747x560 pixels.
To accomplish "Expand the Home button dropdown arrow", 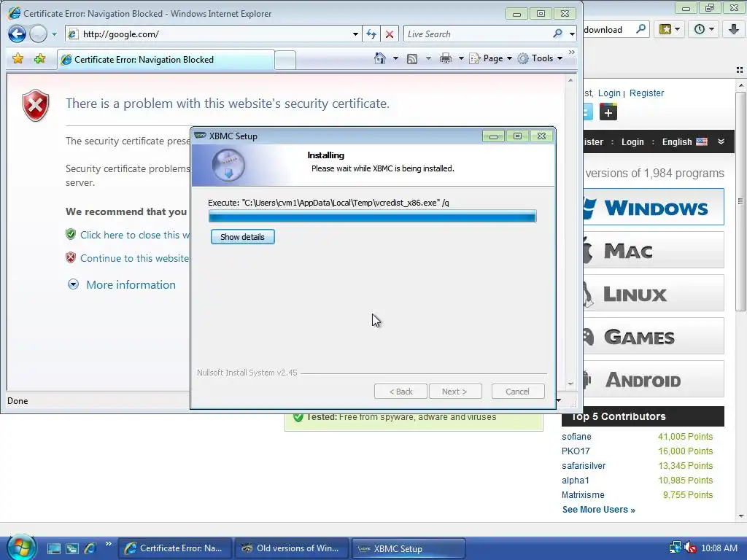I will click(395, 58).
